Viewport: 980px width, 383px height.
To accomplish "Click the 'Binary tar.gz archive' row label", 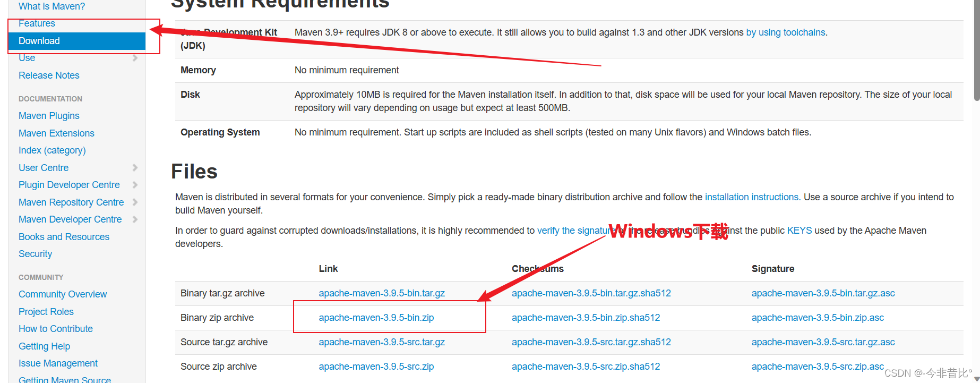I will coord(222,293).
